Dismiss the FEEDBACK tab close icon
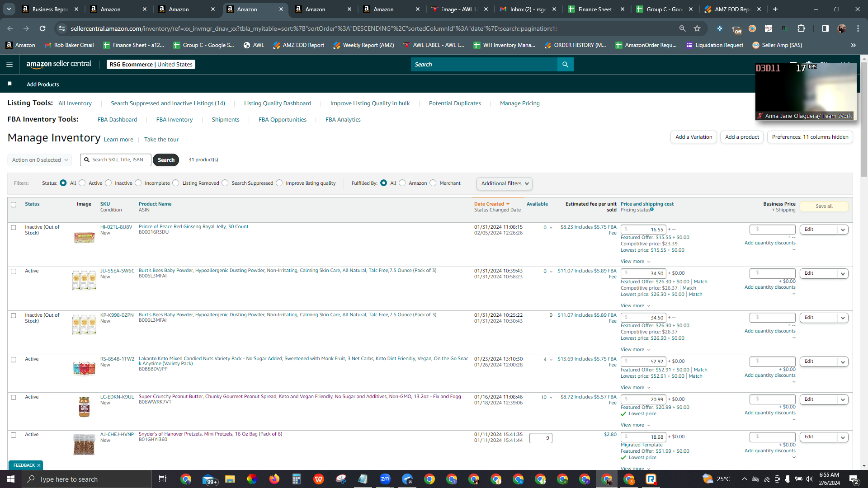Screen dimensions: 868x488 pyautogui.click(x=39, y=465)
